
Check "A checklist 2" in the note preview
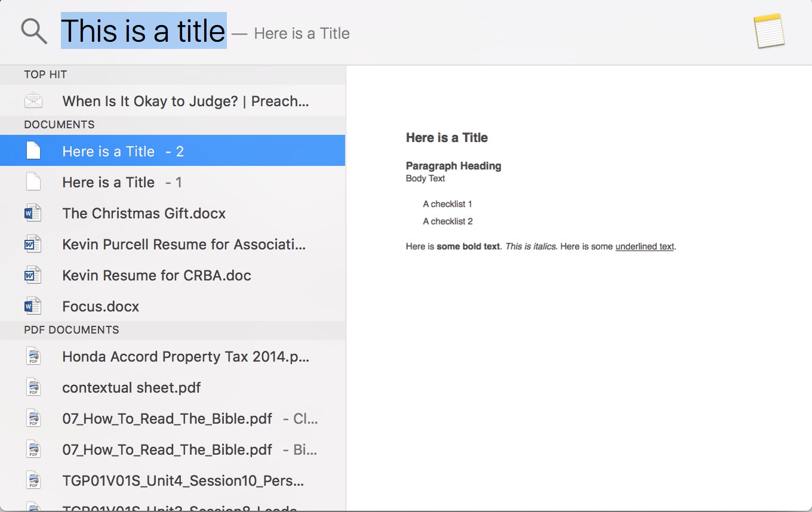click(448, 221)
